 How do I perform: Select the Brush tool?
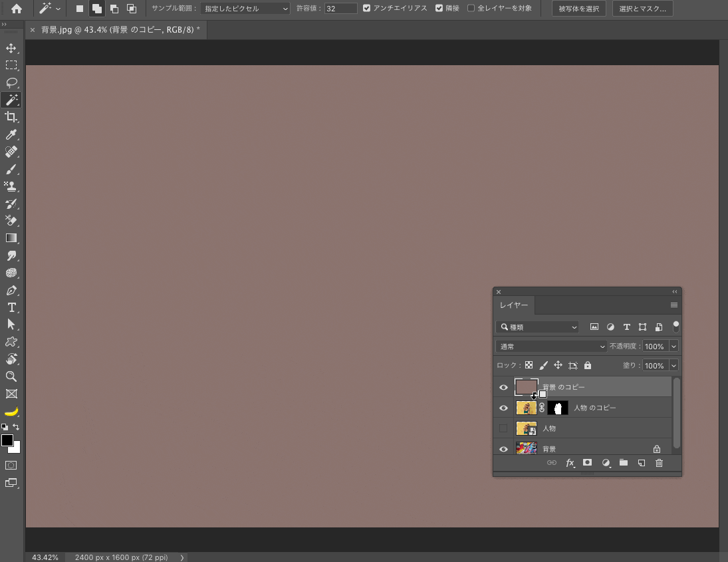[11, 169]
